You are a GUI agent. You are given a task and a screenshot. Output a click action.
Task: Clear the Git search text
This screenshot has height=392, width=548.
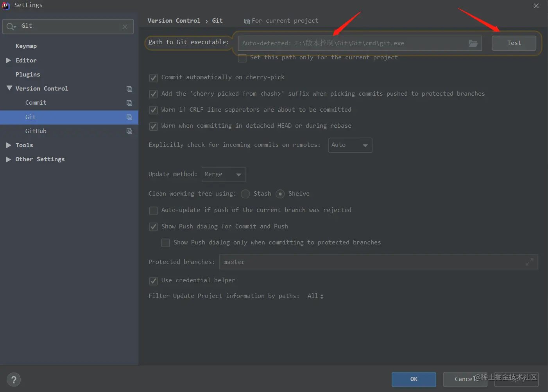[x=125, y=27]
